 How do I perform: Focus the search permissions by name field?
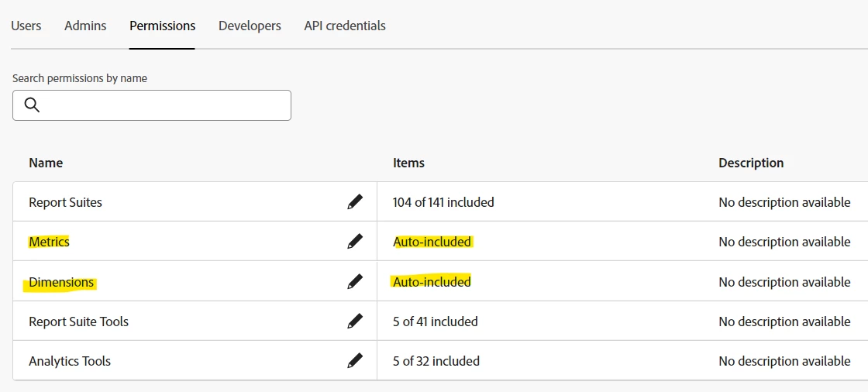coord(163,105)
